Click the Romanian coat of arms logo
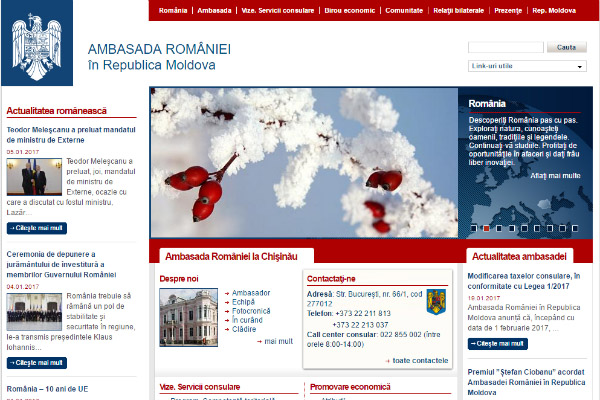 tap(36, 47)
